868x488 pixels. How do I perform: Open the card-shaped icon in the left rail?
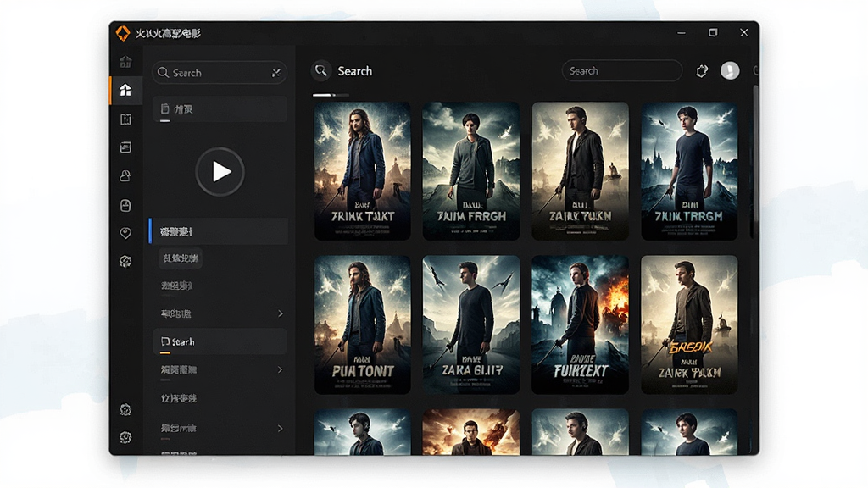click(x=125, y=147)
